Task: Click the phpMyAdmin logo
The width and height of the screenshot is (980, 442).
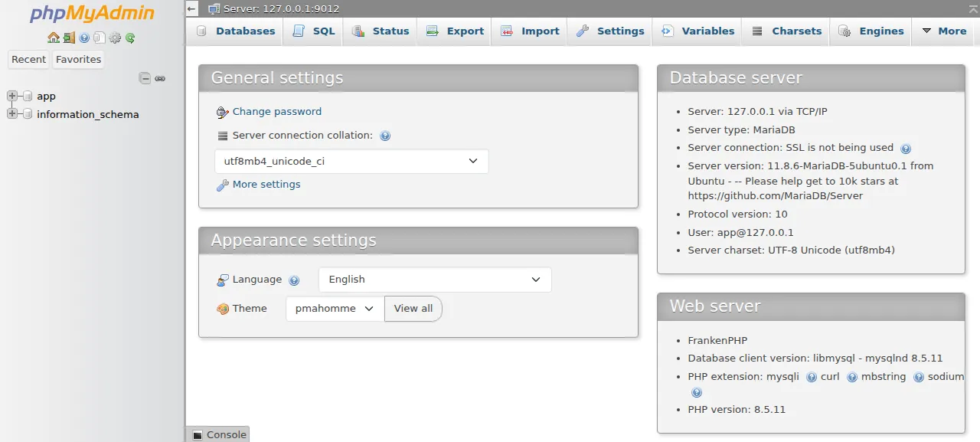Action: click(x=92, y=14)
